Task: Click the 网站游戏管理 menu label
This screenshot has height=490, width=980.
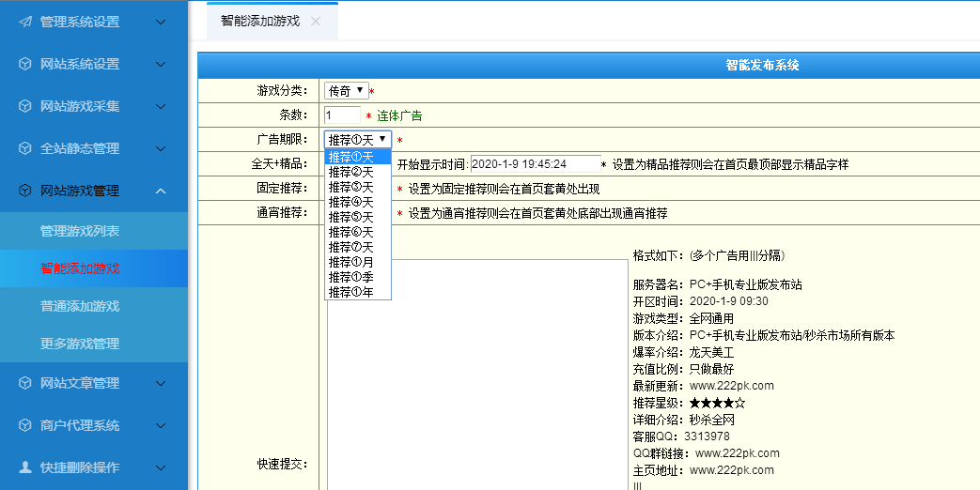Action: (x=80, y=191)
